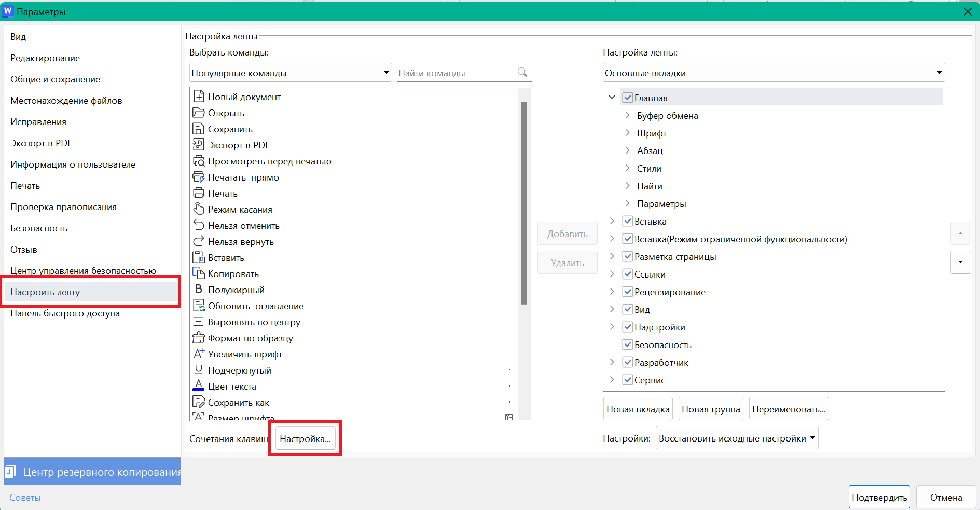The height and width of the screenshot is (510, 980).
Task: Click the redo arrow icon
Action: (199, 241)
